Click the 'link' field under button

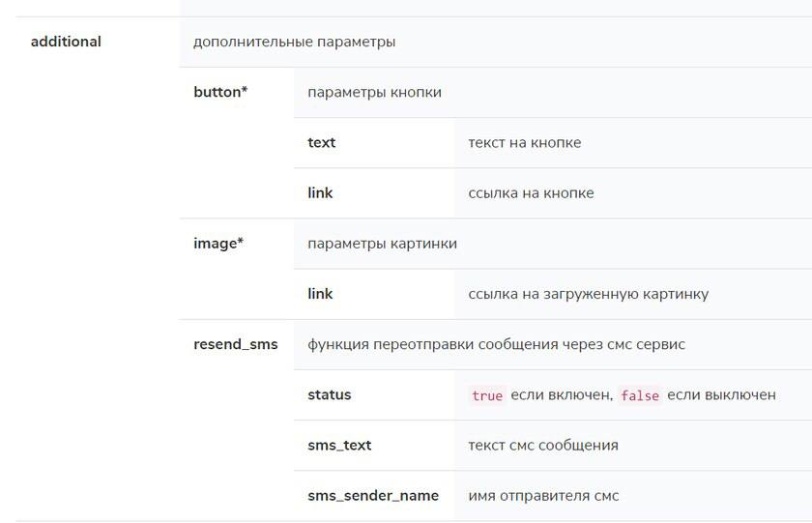click(320, 192)
